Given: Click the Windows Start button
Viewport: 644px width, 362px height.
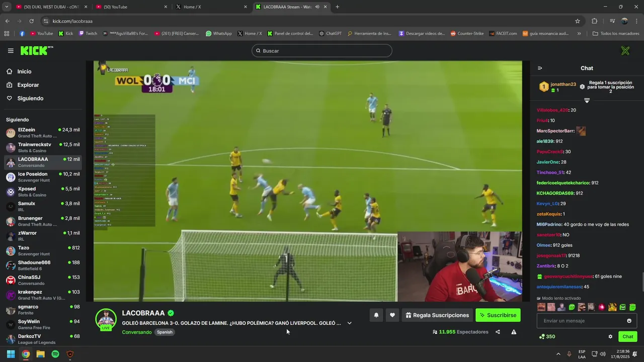Looking at the screenshot, I should [11, 354].
